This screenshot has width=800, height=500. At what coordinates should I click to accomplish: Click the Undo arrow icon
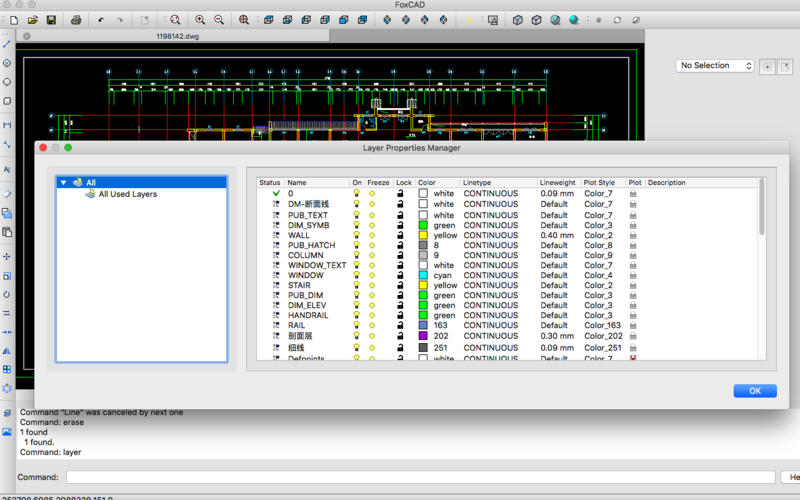point(101,19)
